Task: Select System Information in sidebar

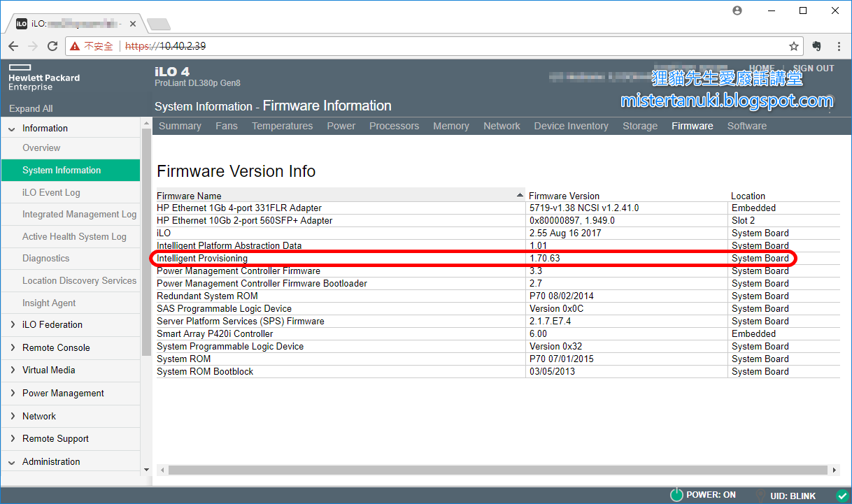Action: click(x=71, y=170)
